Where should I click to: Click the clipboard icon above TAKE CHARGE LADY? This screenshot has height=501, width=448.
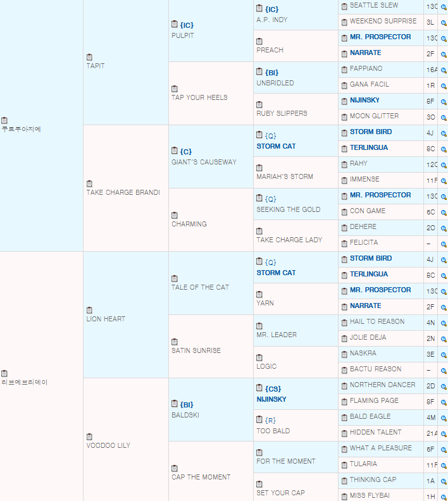click(259, 231)
